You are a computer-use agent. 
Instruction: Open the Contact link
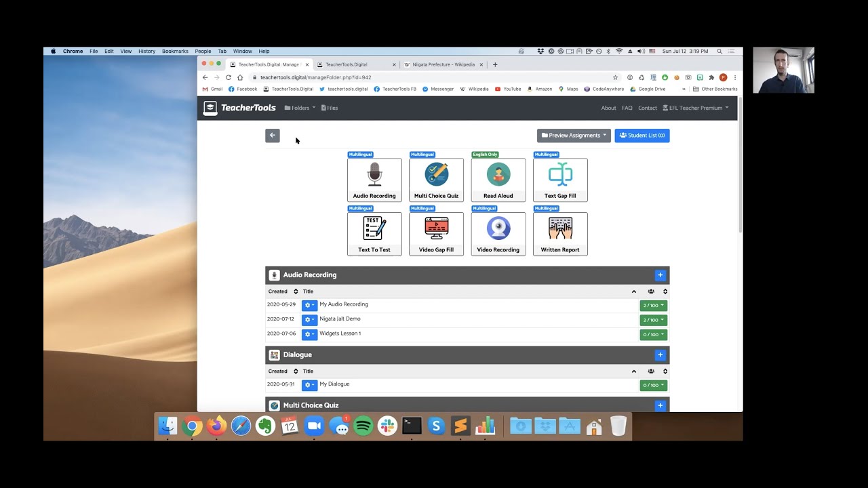[x=648, y=108]
